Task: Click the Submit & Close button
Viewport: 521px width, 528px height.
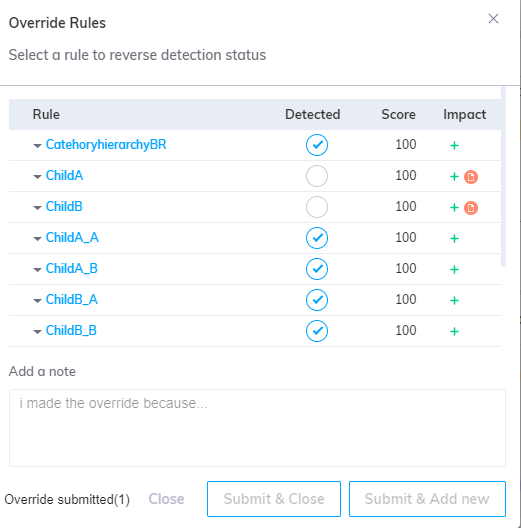Action: tap(274, 499)
